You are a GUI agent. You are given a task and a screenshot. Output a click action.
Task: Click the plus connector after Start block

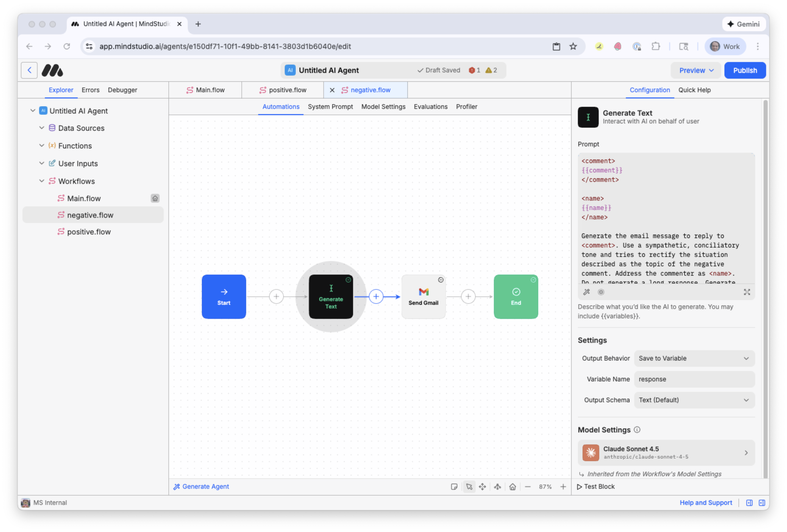(x=276, y=296)
